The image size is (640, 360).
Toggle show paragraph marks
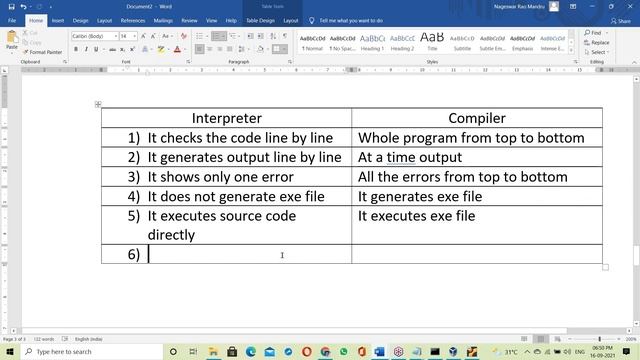coord(285,36)
